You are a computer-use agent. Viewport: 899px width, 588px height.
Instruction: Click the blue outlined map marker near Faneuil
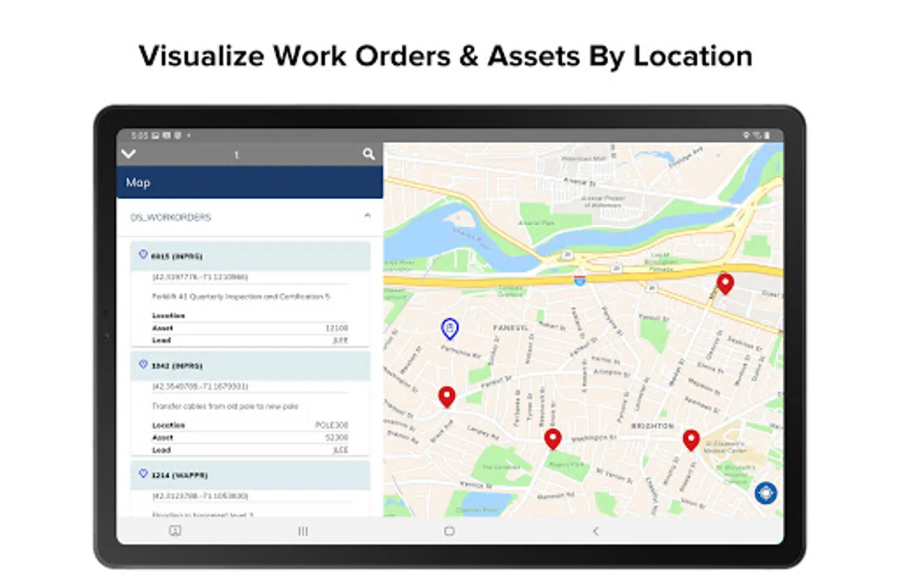tap(449, 329)
